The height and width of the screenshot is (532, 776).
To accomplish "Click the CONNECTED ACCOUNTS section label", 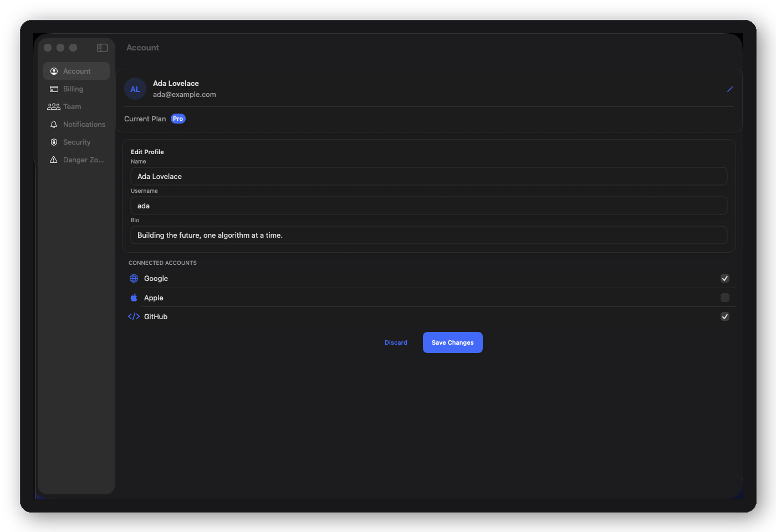I will point(162,263).
